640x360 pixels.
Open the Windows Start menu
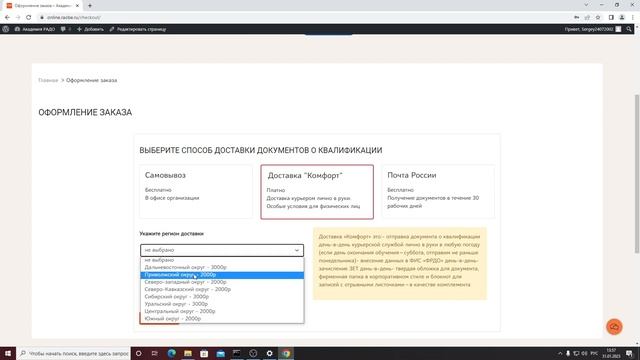coord(8,353)
